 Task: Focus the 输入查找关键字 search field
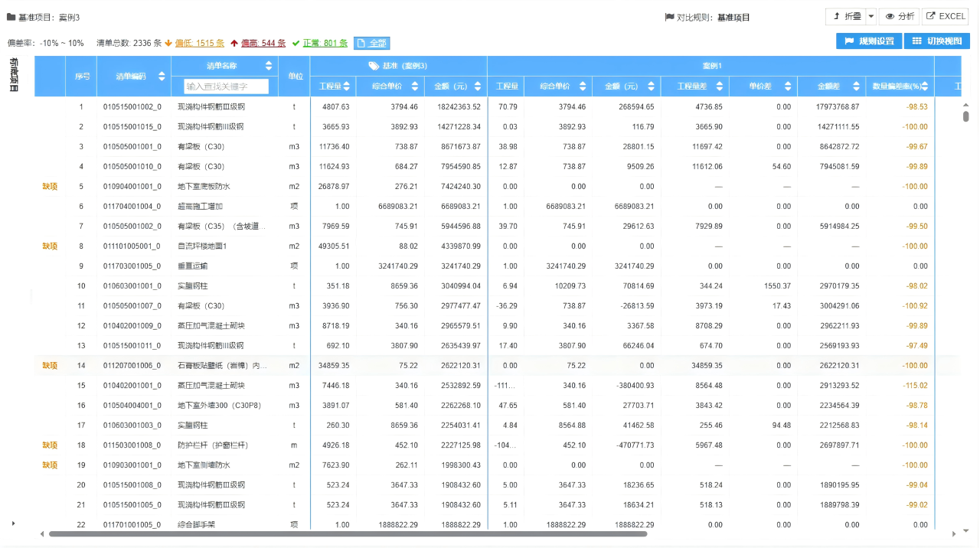pos(227,86)
